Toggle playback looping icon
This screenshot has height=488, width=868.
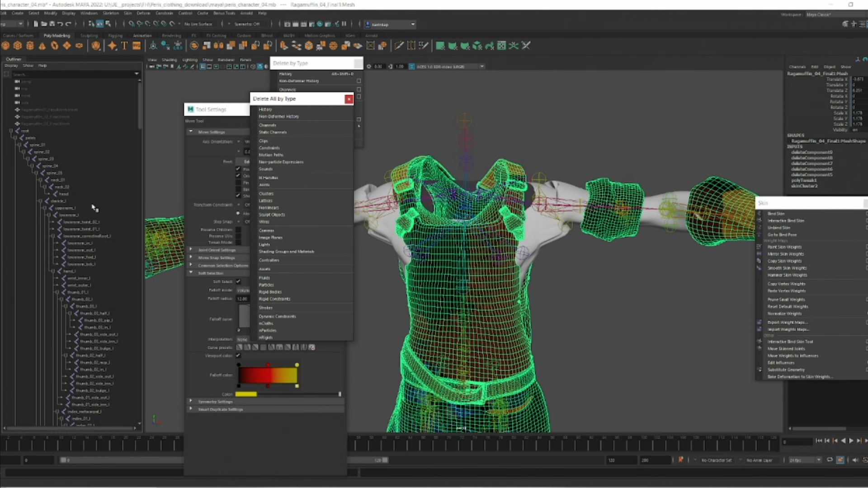[x=830, y=460]
